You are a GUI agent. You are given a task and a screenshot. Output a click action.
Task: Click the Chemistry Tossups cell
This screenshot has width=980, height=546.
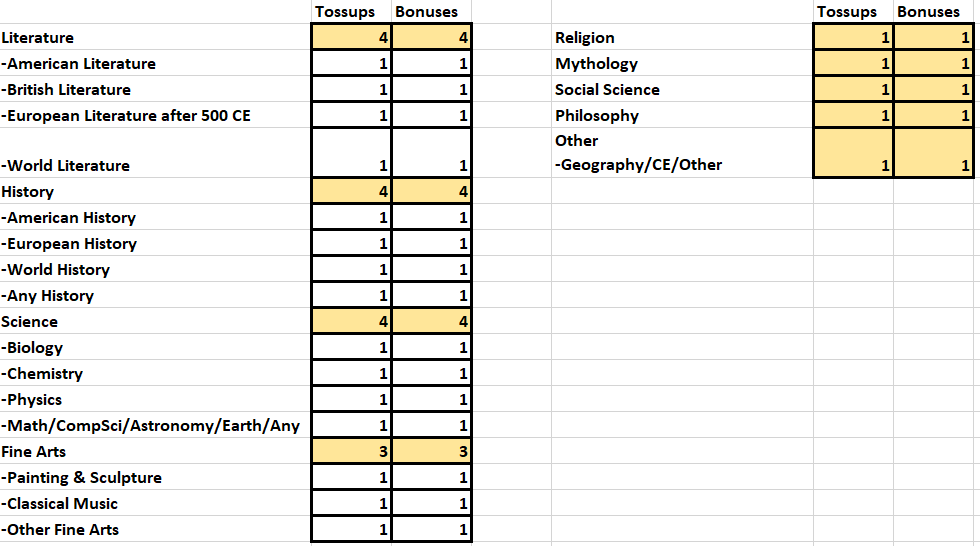pos(351,374)
